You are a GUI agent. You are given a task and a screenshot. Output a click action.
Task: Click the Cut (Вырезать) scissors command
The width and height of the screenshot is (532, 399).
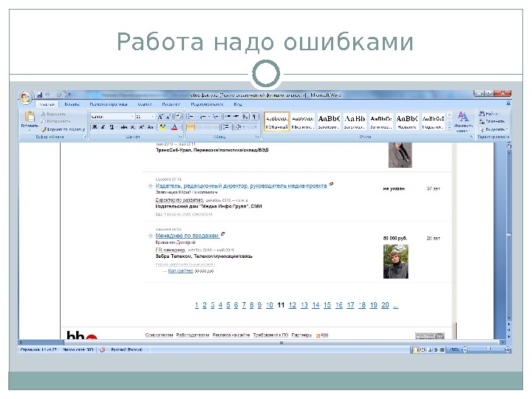[53, 114]
